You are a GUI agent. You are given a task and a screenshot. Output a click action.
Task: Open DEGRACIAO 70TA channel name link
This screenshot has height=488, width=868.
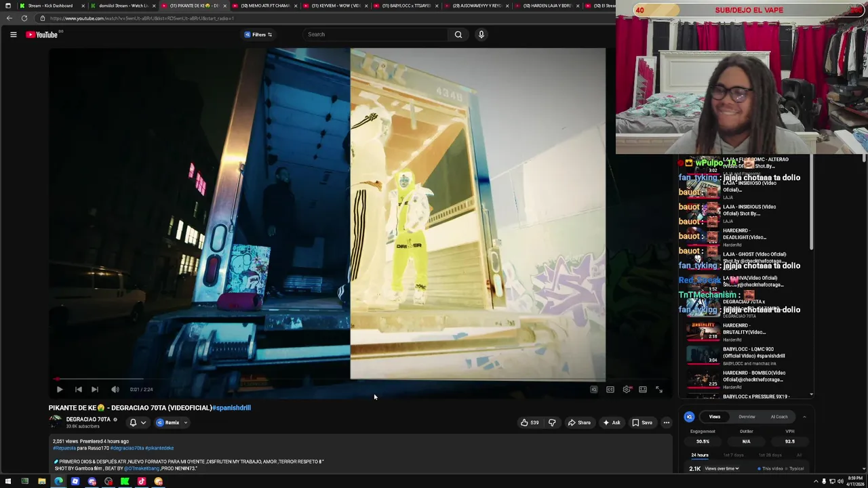[x=88, y=420]
